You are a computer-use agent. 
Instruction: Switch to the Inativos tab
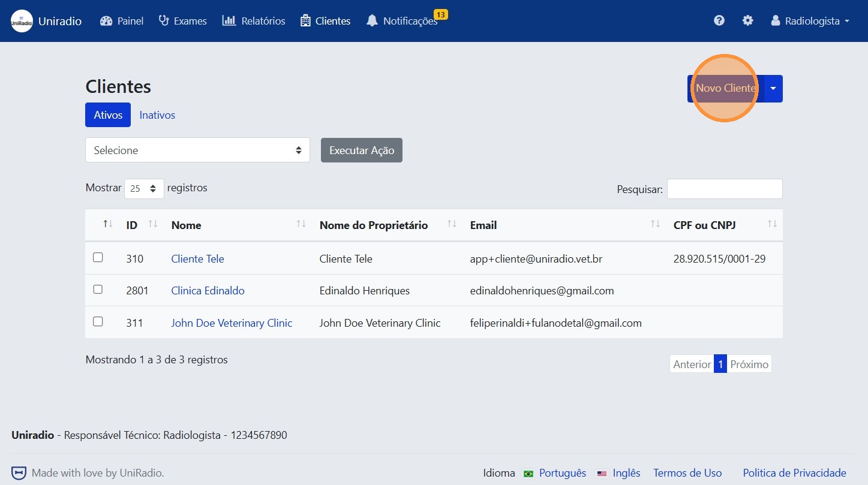click(x=157, y=115)
